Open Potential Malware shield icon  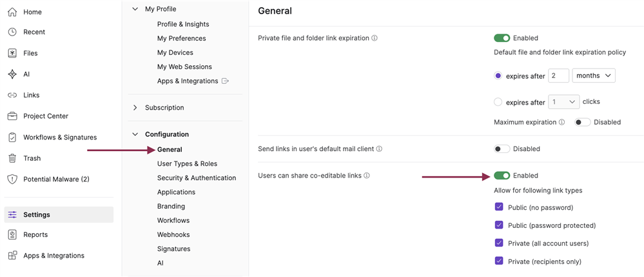(x=12, y=180)
